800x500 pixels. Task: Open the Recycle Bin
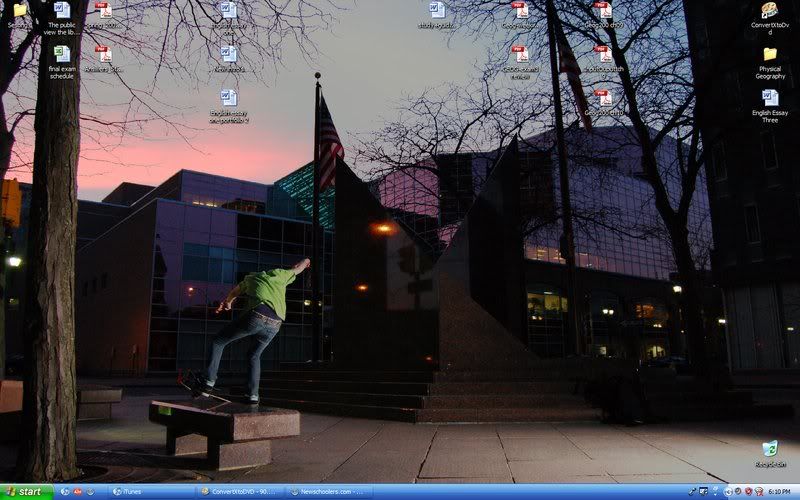[769, 449]
